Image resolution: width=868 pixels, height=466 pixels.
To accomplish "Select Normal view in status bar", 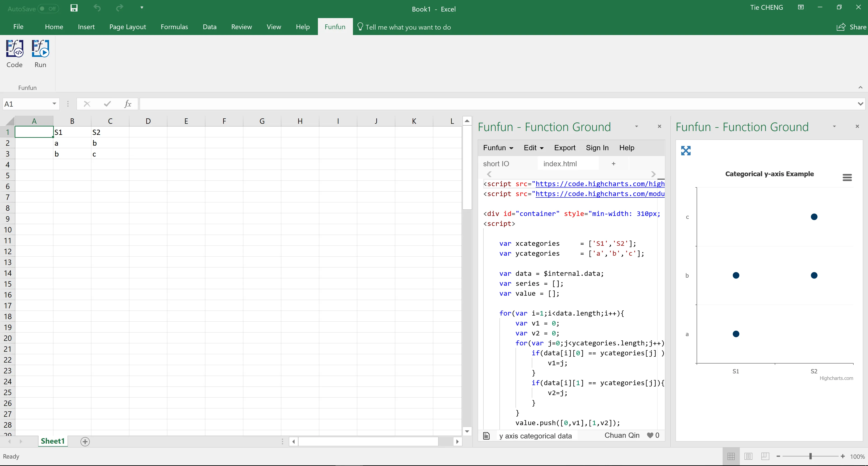I will pyautogui.click(x=731, y=456).
